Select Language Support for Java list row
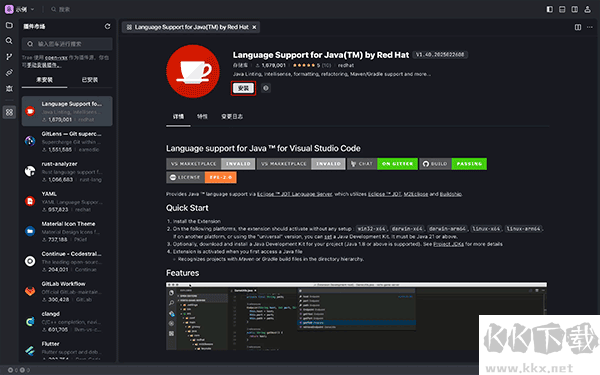This screenshot has height=375, width=600. coord(67,111)
